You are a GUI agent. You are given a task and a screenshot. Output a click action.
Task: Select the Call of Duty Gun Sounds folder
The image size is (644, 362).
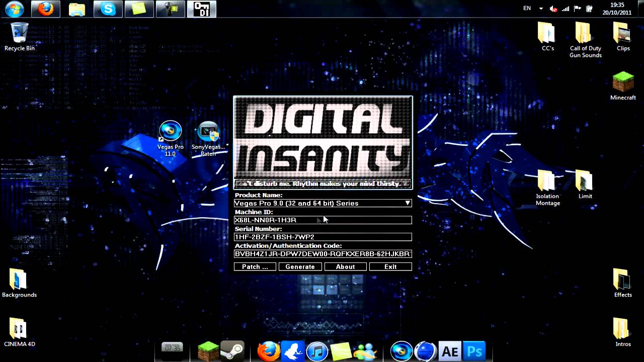(585, 40)
